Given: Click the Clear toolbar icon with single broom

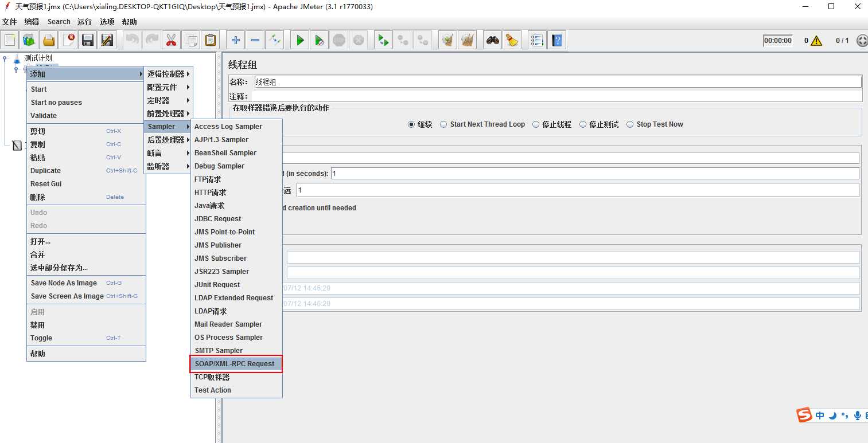Looking at the screenshot, I should click(x=447, y=40).
